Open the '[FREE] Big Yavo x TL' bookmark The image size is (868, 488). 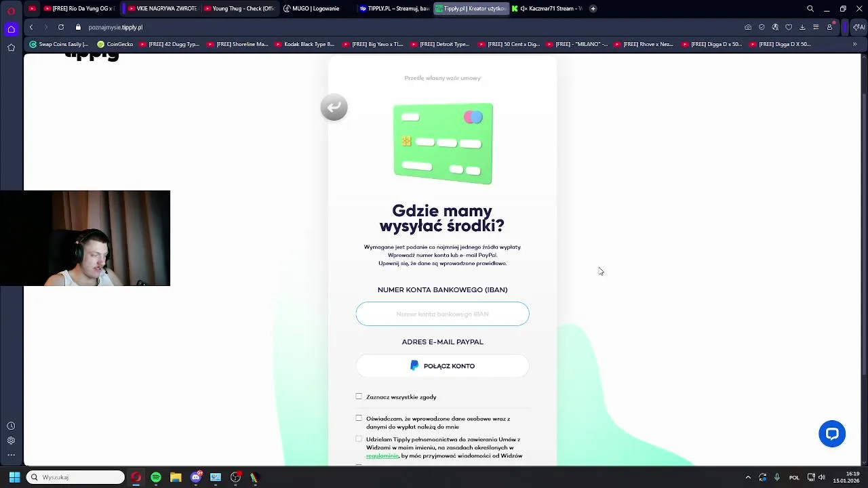tap(372, 44)
